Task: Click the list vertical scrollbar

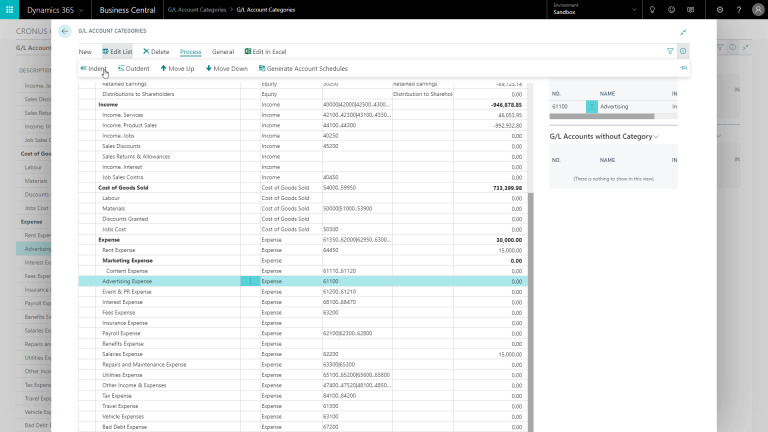Action: tap(530, 312)
